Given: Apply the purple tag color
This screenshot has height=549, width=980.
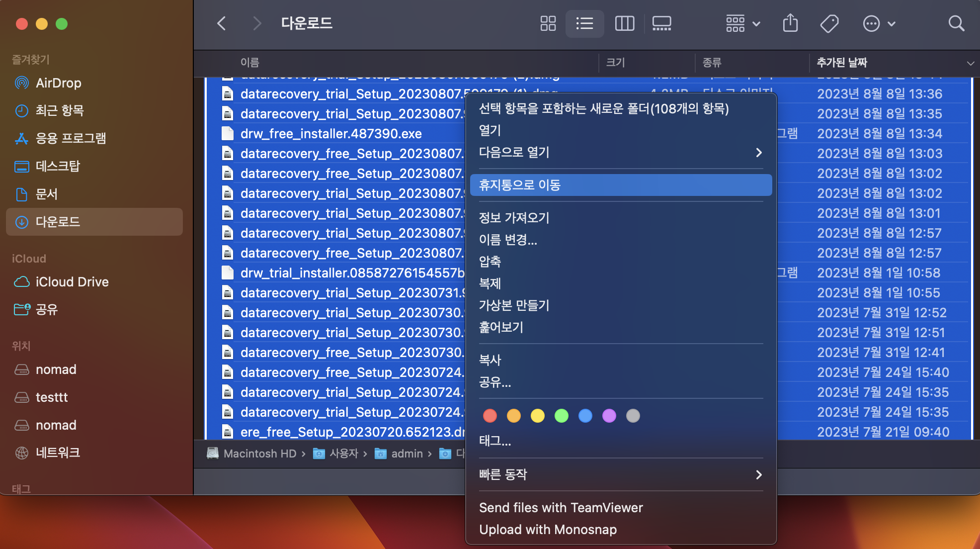Looking at the screenshot, I should (609, 416).
